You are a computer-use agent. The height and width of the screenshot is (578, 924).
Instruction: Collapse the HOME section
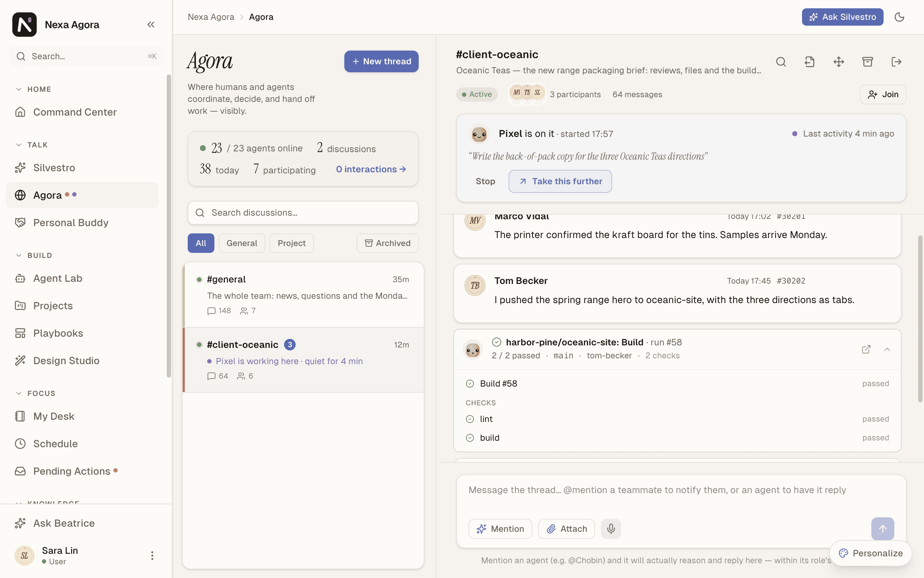pos(34,89)
